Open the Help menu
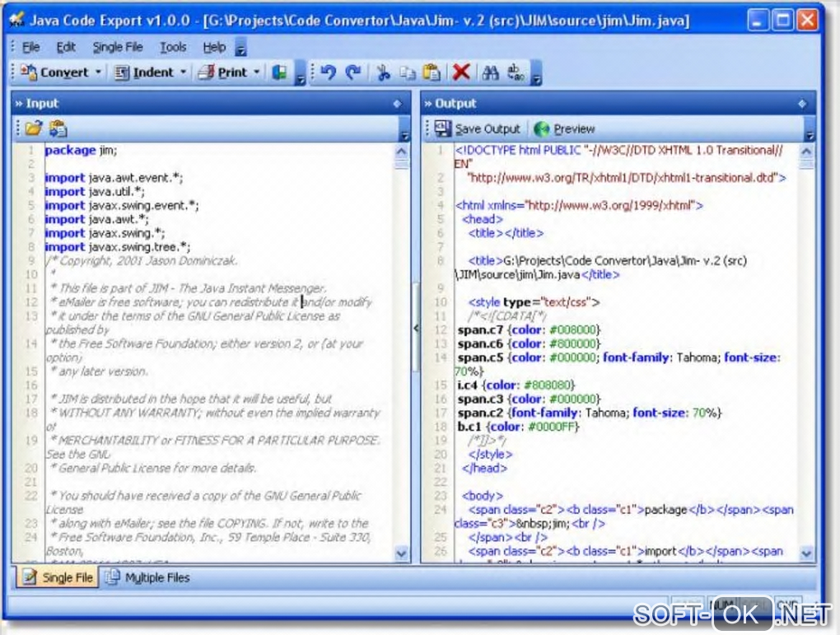 pyautogui.click(x=214, y=47)
